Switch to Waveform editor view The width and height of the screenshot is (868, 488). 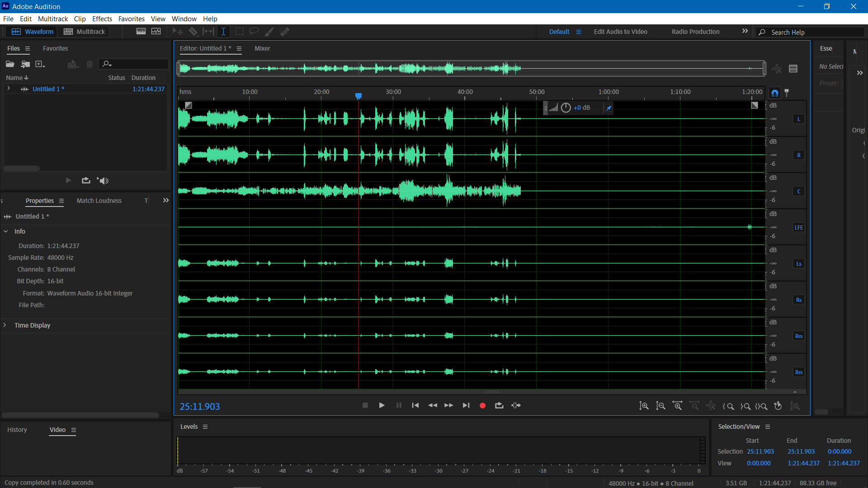pos(33,32)
